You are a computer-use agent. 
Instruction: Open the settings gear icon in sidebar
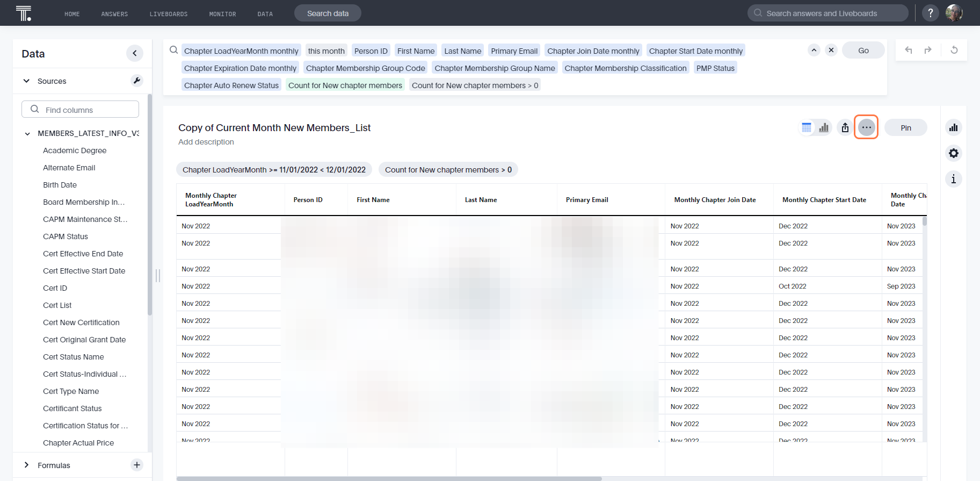(x=954, y=153)
